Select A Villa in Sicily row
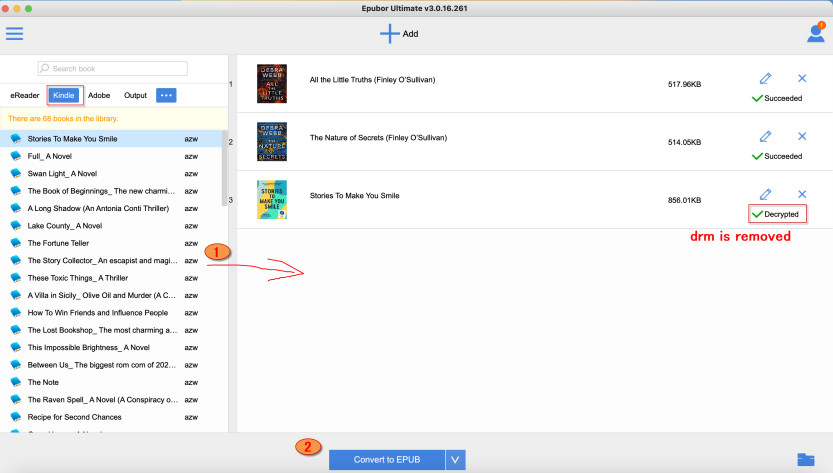Image resolution: width=833 pixels, height=473 pixels. (x=110, y=295)
